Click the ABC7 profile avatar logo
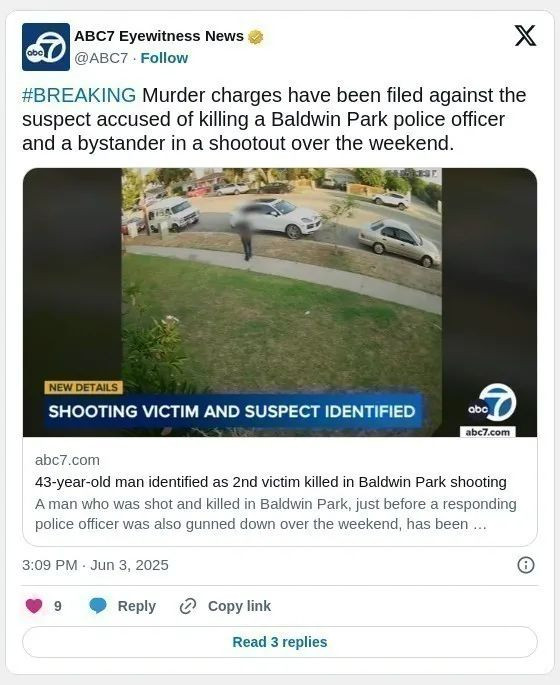This screenshot has height=685, width=560. [46, 47]
